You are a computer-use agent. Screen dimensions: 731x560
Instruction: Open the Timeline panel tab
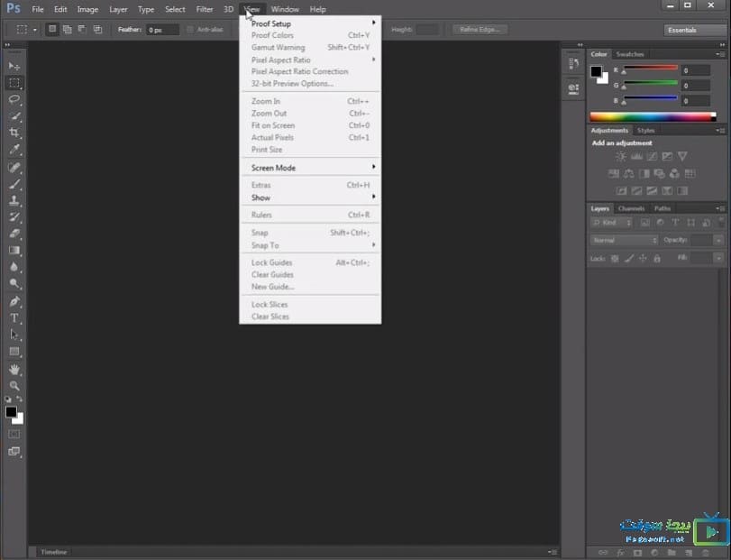coord(53,552)
